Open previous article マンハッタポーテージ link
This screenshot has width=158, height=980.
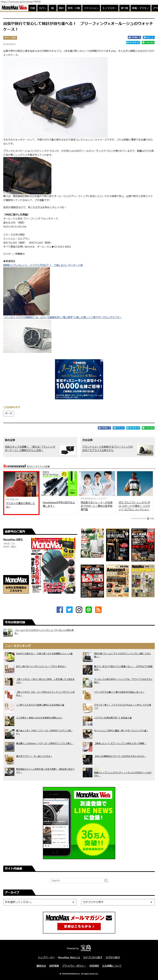[30, 449]
